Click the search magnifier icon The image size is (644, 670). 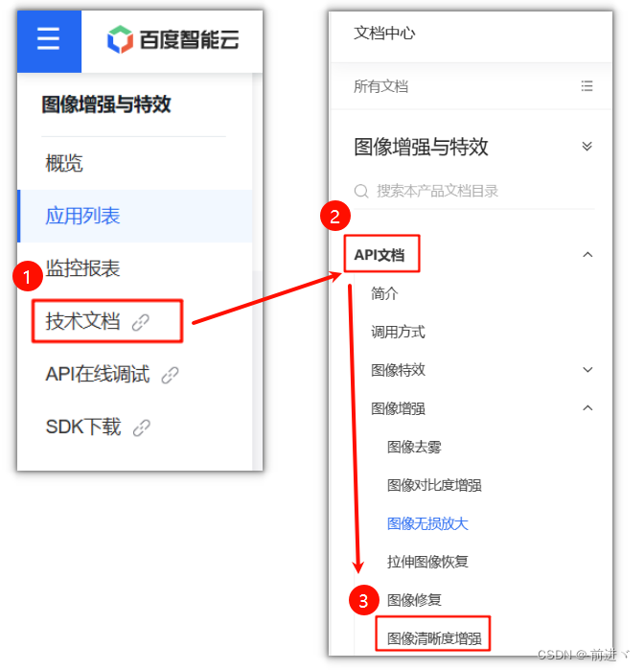[x=361, y=191]
